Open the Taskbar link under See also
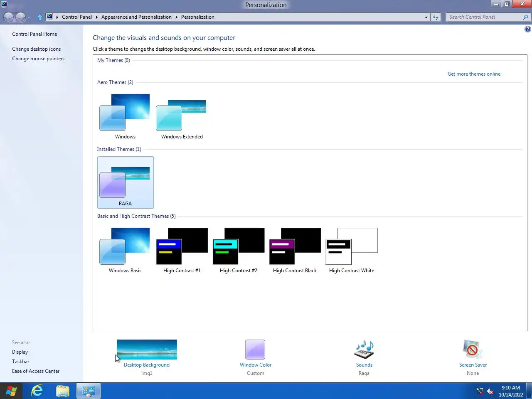532x399 pixels. pos(21,362)
